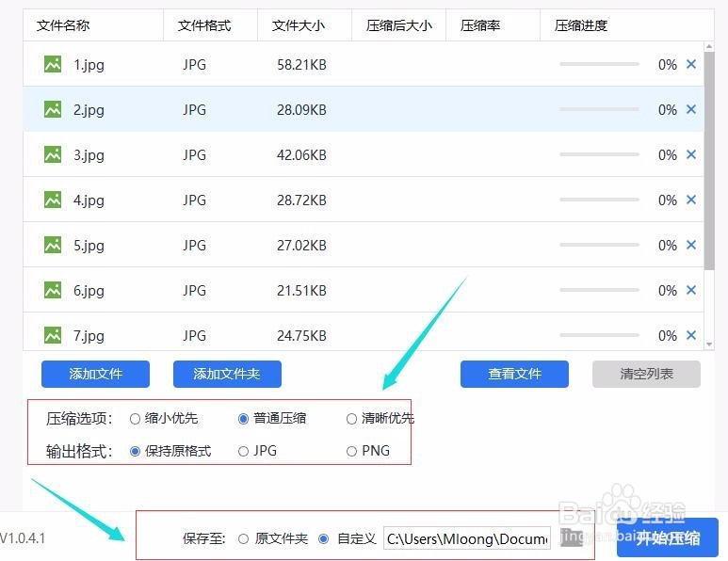Click the 58.21KB file size value
Image resolution: width=728 pixels, height=561 pixels.
coord(301,65)
